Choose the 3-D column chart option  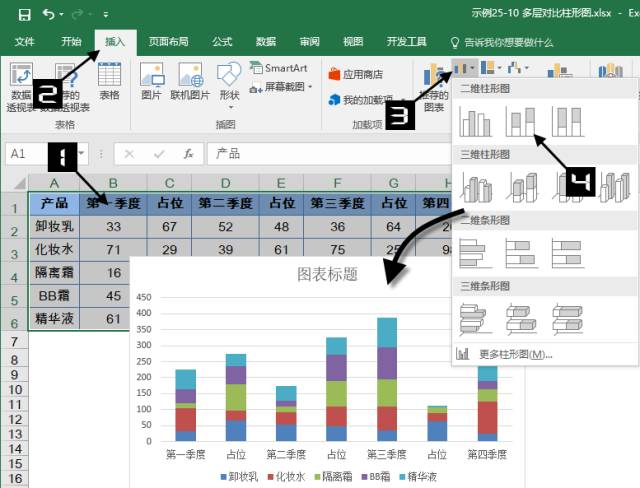616,187
